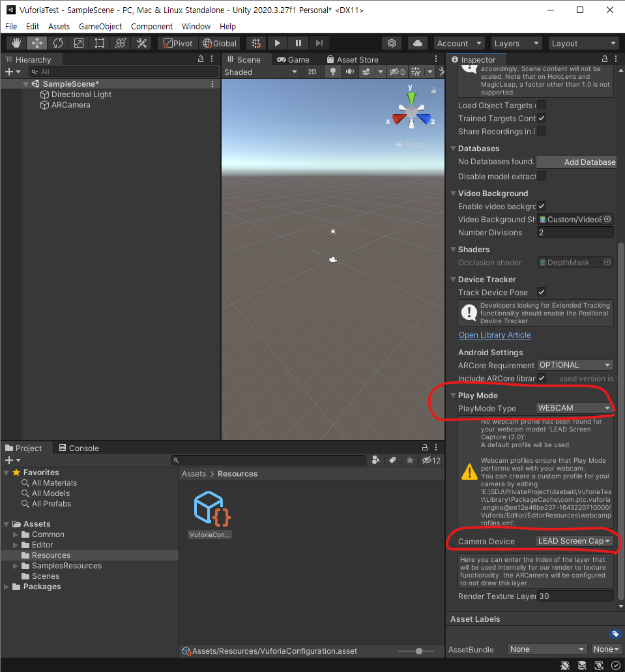
Task: Open Unity cloud services
Action: [x=418, y=43]
